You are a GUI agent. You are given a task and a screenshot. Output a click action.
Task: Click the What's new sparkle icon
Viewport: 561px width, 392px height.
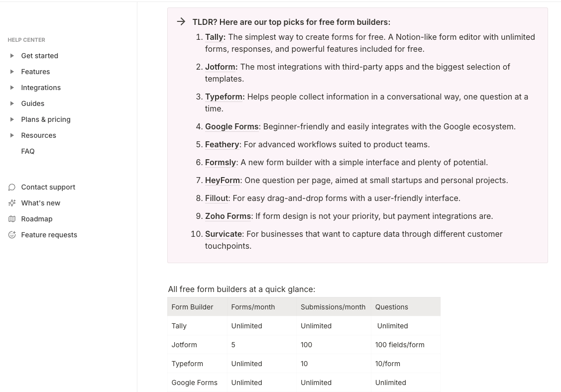12,203
